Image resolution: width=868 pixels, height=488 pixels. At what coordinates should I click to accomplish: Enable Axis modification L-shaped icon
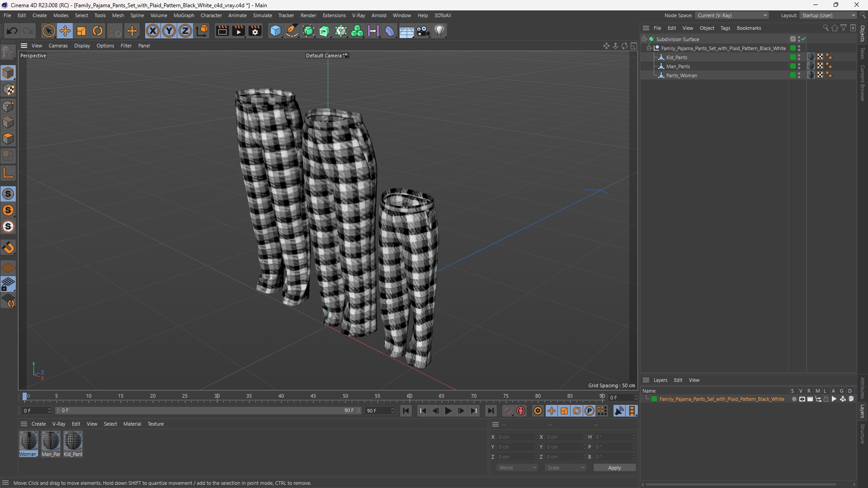(8, 173)
